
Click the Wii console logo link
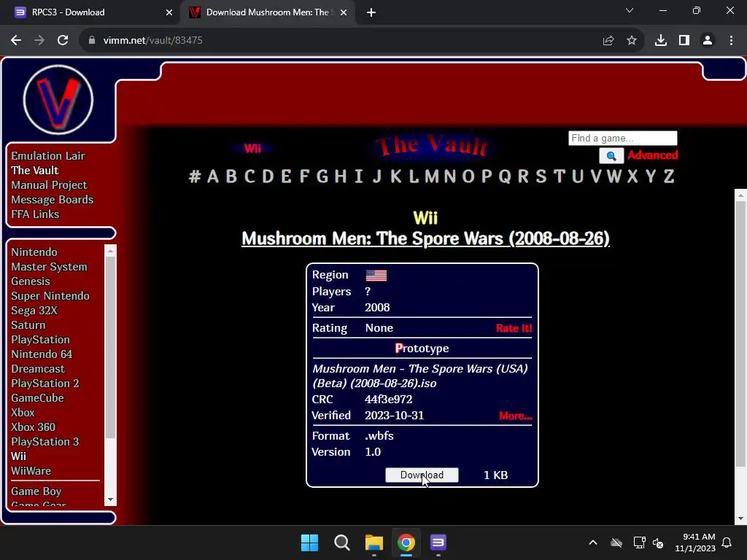pos(252,149)
